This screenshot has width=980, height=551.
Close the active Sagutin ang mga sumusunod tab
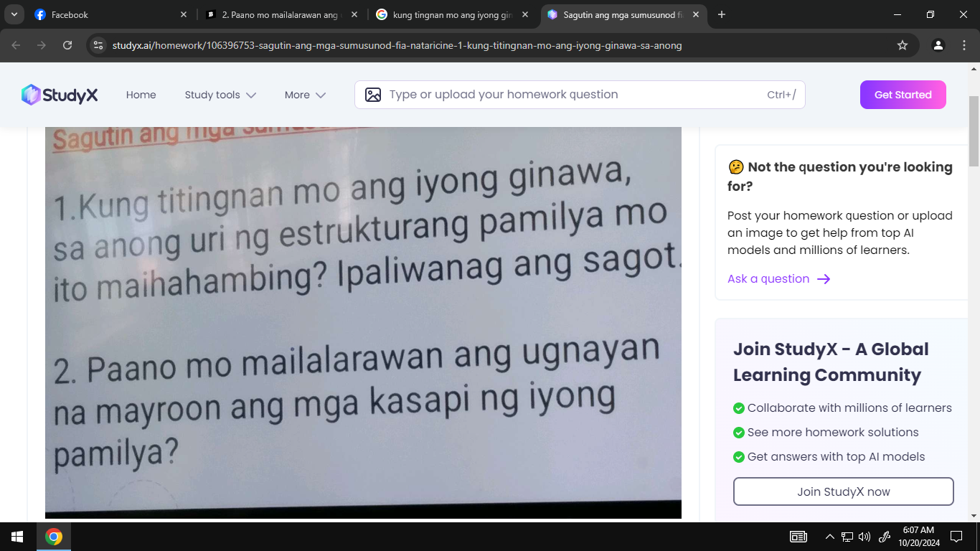click(x=696, y=14)
